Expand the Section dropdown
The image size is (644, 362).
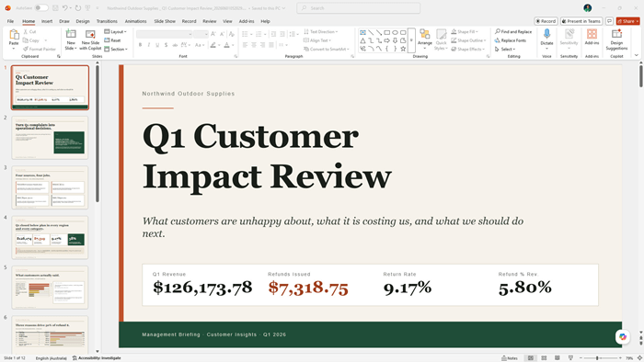tap(116, 50)
